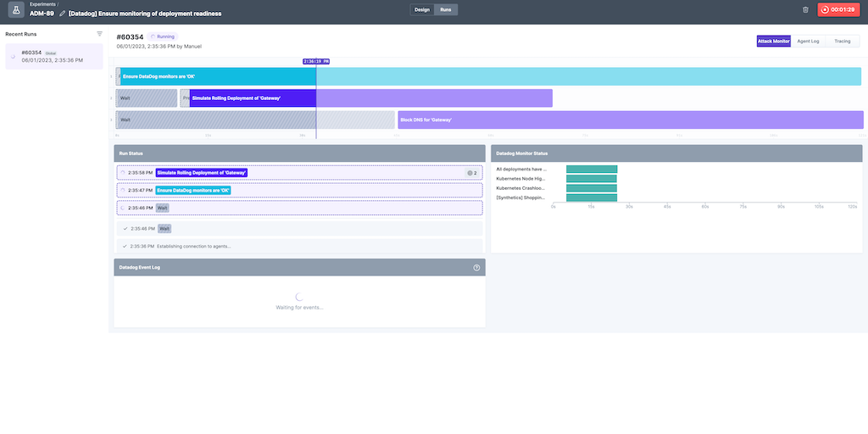Viewport: 868px width, 434px height.
Task: Click the target count badge showing 2
Action: point(472,173)
